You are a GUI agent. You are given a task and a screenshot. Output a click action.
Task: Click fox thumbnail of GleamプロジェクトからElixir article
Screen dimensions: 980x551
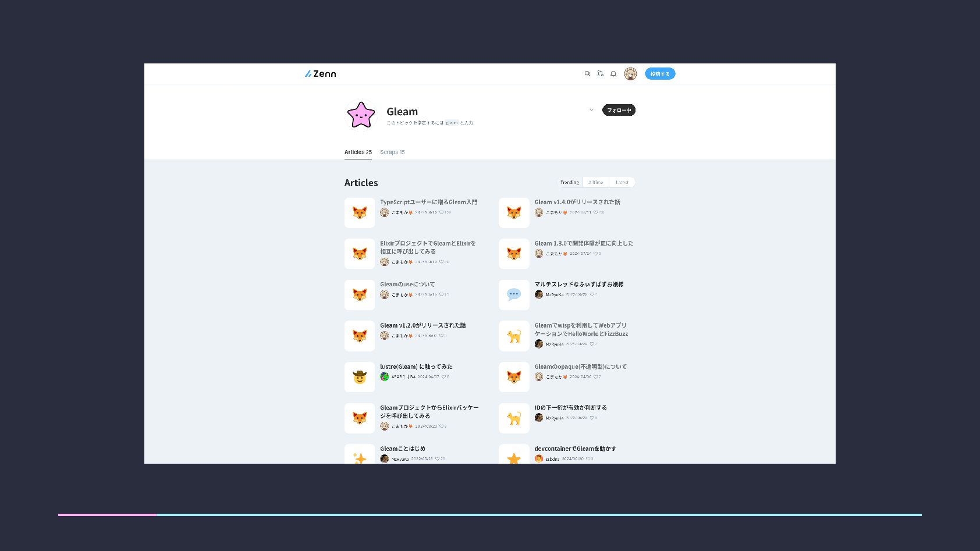360,418
